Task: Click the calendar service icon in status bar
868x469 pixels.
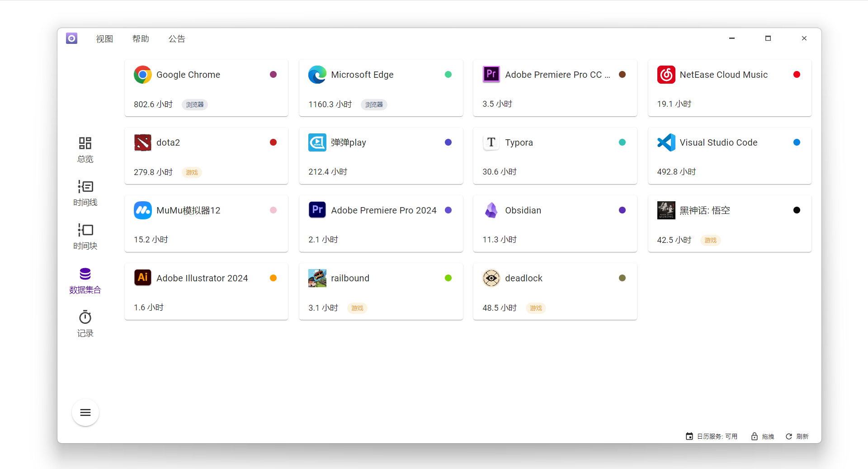Action: 689,436
